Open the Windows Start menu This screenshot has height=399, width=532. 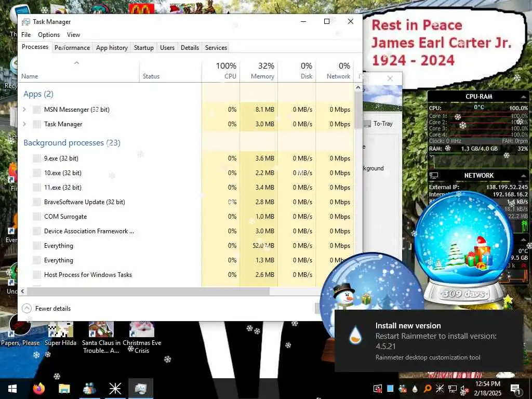(x=12, y=389)
